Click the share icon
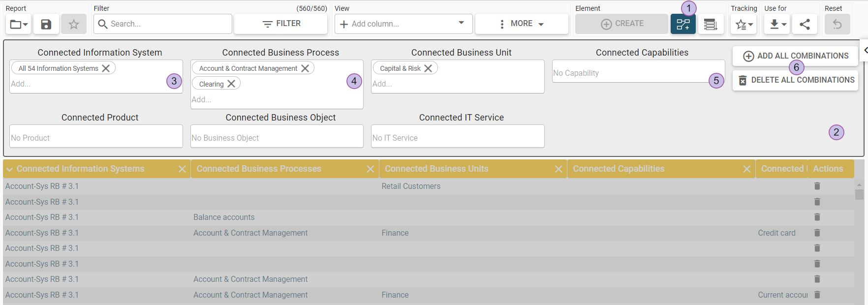This screenshot has width=868, height=305. [805, 24]
